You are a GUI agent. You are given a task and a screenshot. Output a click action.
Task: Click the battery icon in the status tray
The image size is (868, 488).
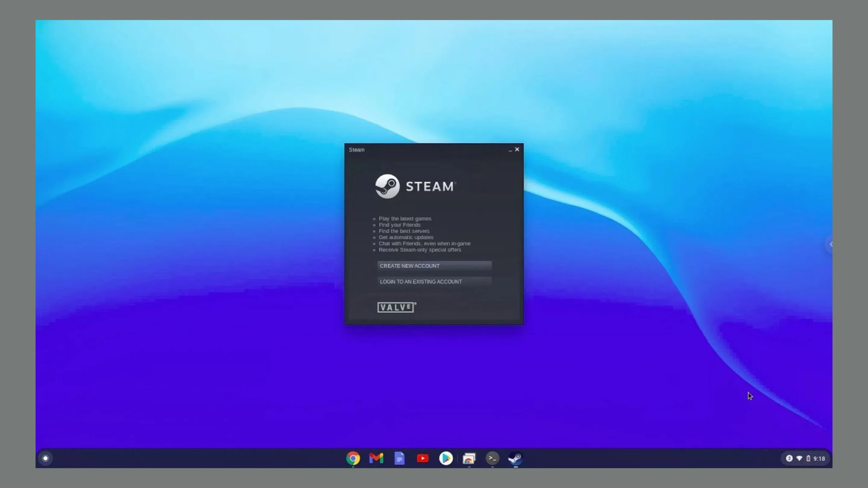click(808, 458)
